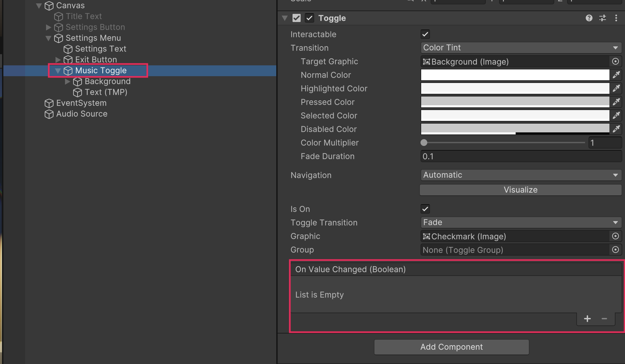Open the Toggle component help reference icon
This screenshot has height=364, width=625.
pos(589,18)
